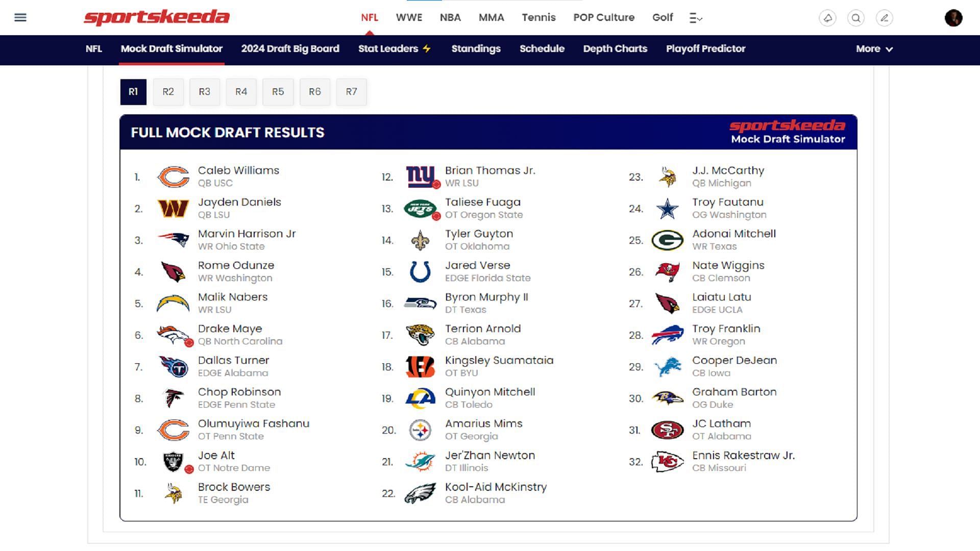Click the Sportskeeda logo link

click(x=157, y=17)
